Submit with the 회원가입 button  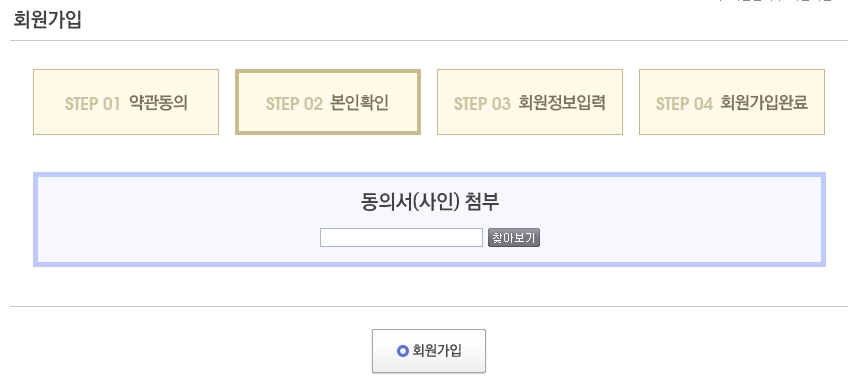click(x=428, y=351)
